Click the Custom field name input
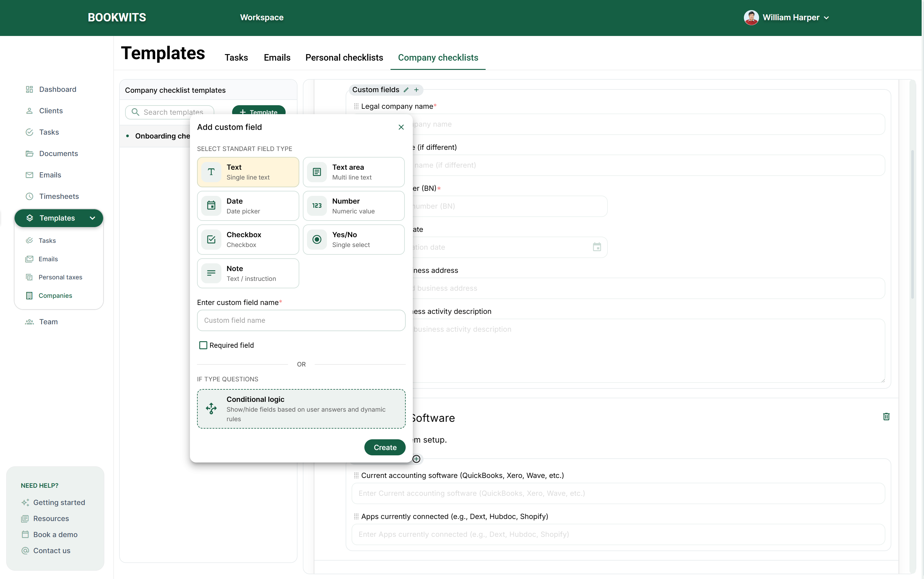 coord(301,320)
